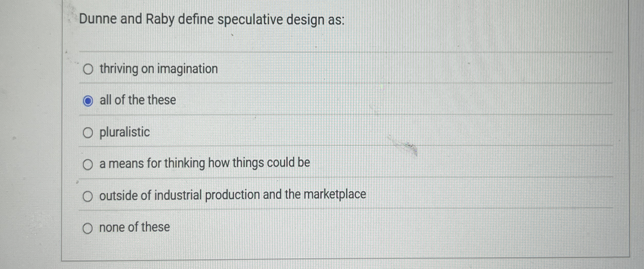Select "a means for thinking how things could be"
Image resolution: width=644 pixels, height=269 pixels.
coord(88,164)
